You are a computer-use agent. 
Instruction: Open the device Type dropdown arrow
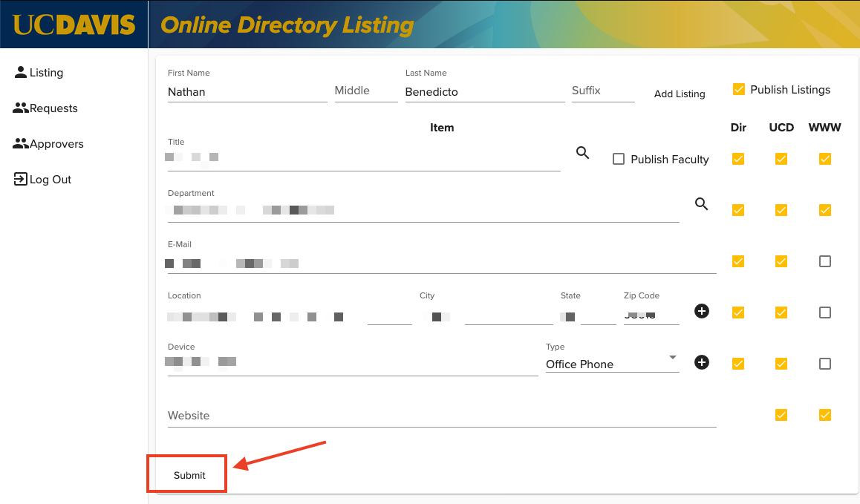pyautogui.click(x=673, y=358)
